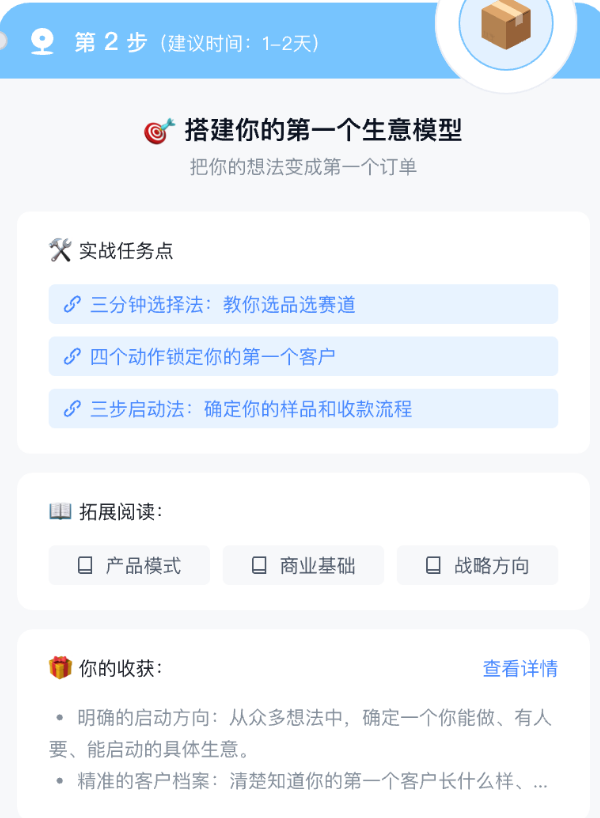The width and height of the screenshot is (600, 818).
Task: Click the target dart emoji icon
Action: pyautogui.click(x=159, y=131)
